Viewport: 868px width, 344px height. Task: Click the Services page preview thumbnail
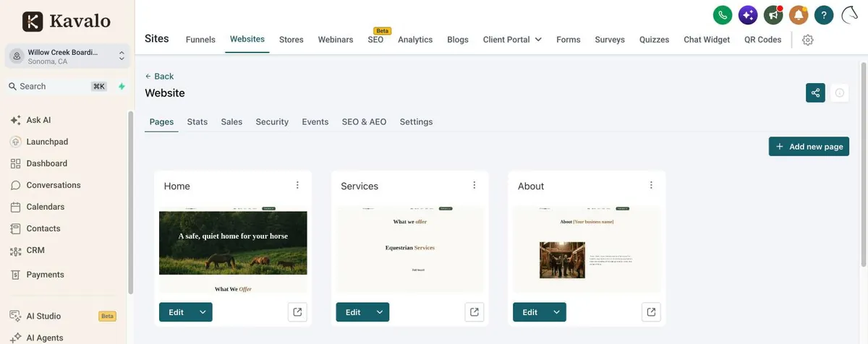click(x=410, y=250)
